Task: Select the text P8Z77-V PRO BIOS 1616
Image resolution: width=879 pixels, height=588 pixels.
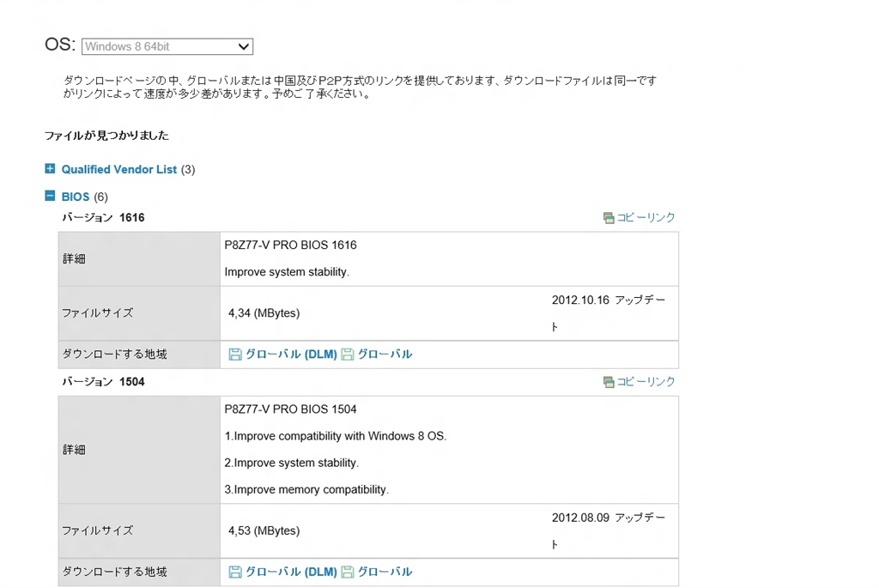Action: tap(290, 245)
